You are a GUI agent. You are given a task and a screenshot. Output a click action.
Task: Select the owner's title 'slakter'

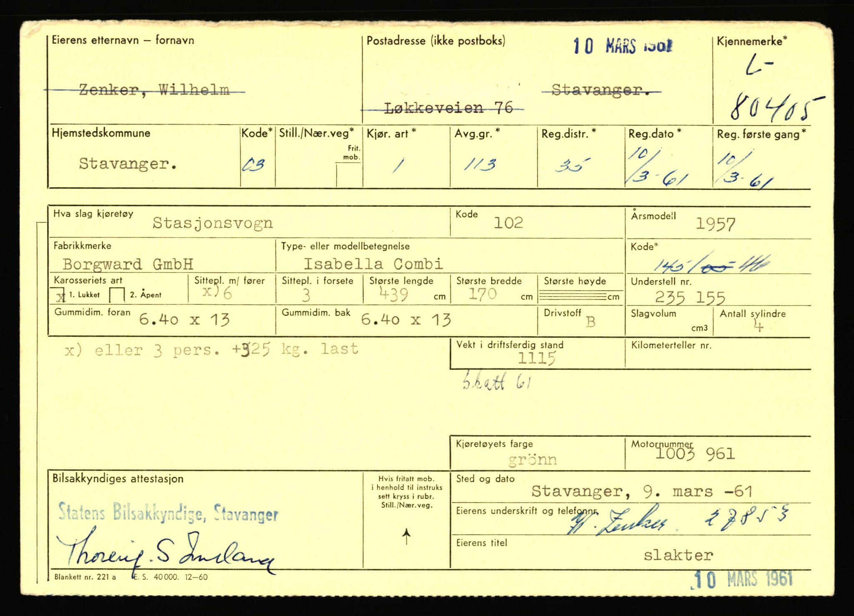click(x=678, y=555)
